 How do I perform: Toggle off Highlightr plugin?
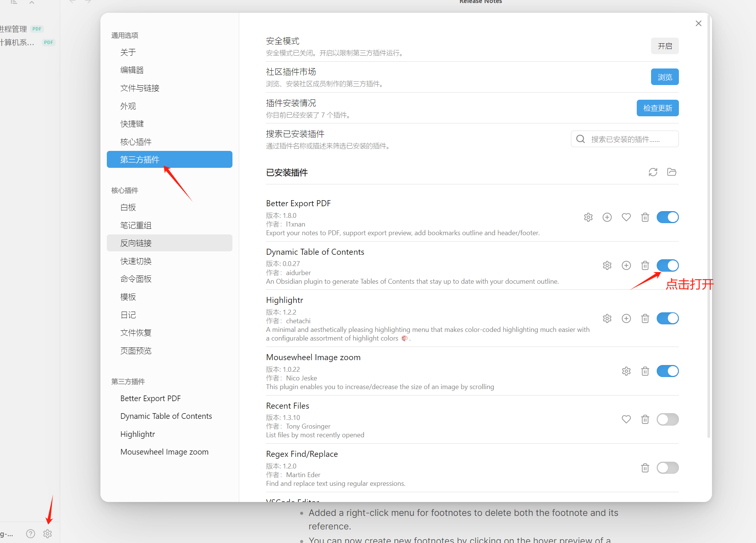[x=667, y=318]
